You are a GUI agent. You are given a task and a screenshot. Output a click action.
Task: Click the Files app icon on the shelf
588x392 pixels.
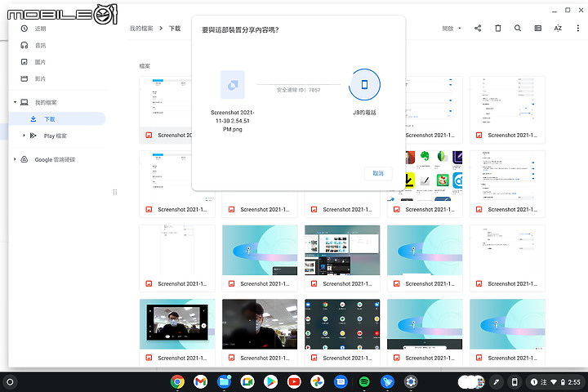click(x=225, y=382)
